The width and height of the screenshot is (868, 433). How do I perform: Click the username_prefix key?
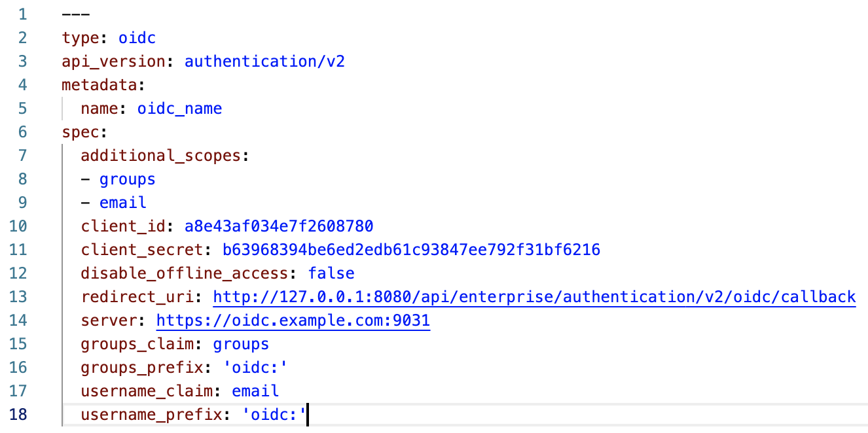(x=151, y=415)
